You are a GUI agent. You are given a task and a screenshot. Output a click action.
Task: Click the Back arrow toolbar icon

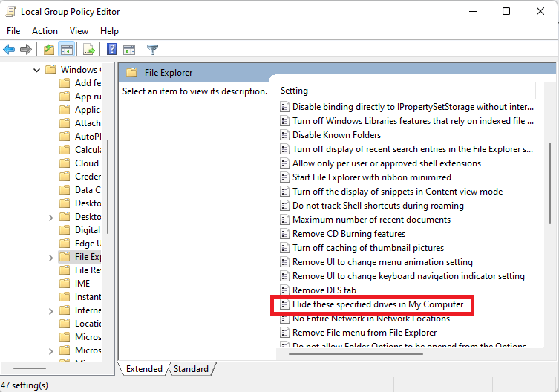click(9, 49)
